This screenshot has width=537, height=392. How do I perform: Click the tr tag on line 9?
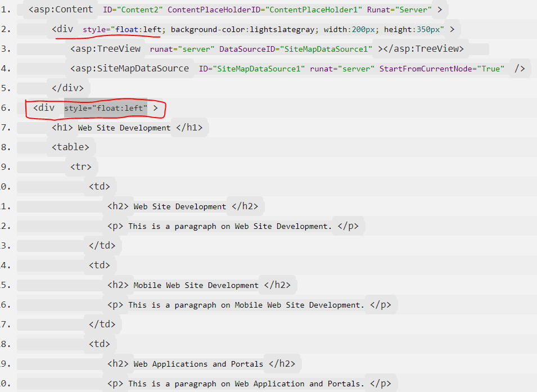(x=80, y=166)
